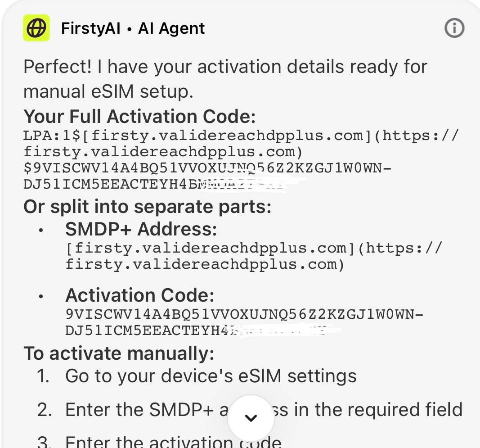
Task: Select step 1 'Go to your device's eSIM settings'
Action: [x=211, y=376]
